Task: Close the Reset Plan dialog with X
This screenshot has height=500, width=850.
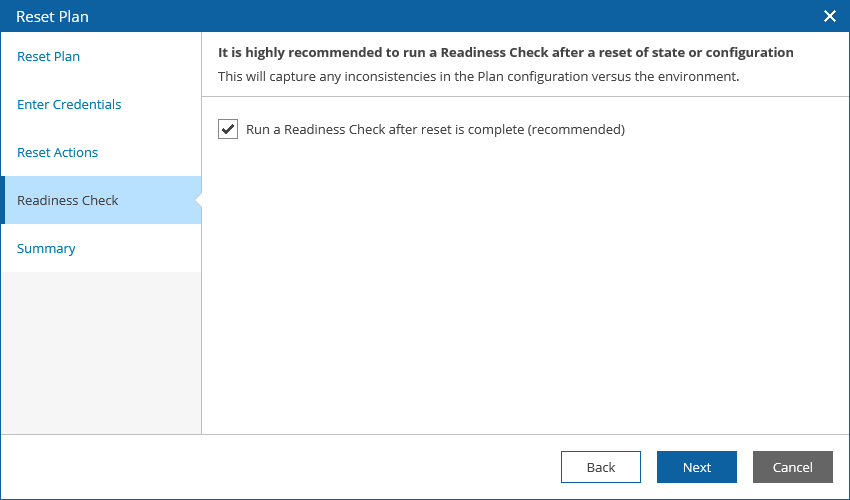Action: (x=829, y=16)
